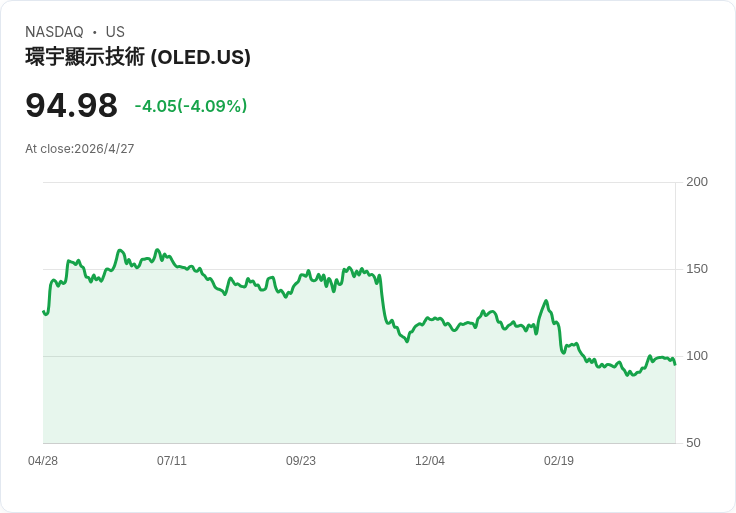The width and height of the screenshot is (736, 513).
Task: Select the 07/11 date on x-axis
Action: 172,461
